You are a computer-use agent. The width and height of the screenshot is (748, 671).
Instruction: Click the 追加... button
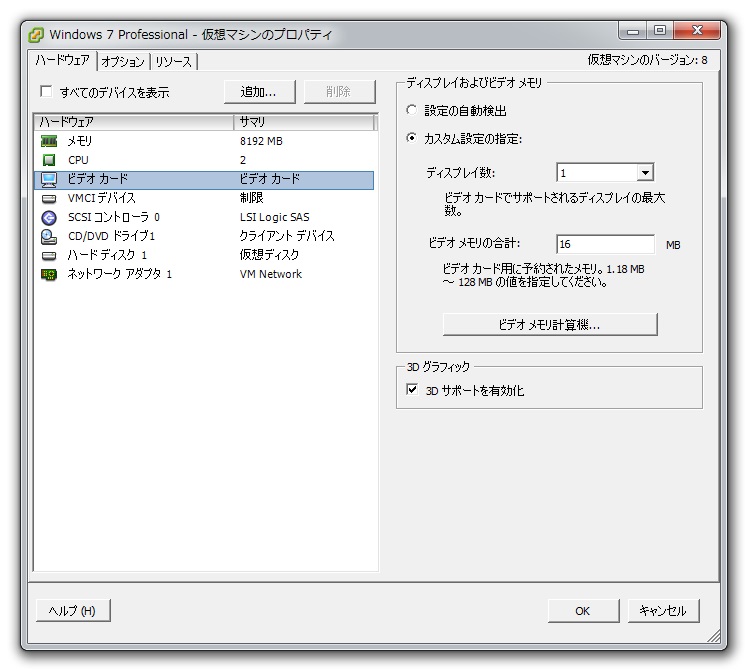point(260,92)
